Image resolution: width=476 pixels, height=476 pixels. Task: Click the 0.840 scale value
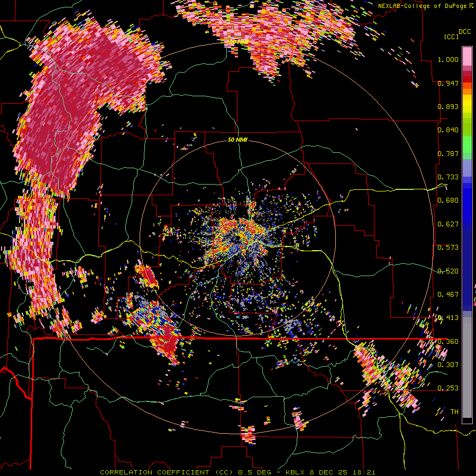(448, 130)
